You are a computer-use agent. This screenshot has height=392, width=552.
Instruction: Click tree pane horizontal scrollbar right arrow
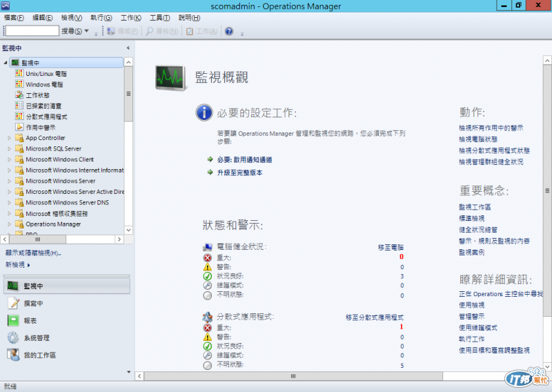pos(119,239)
